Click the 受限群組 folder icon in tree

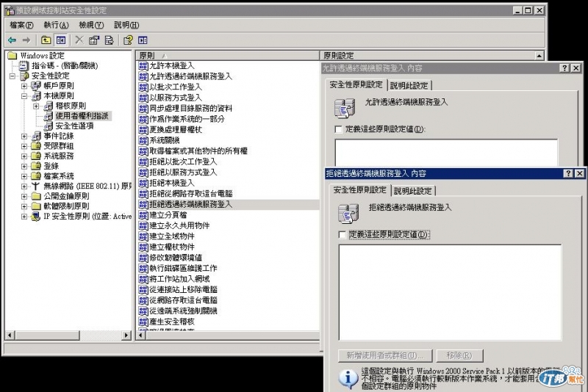click(36, 145)
